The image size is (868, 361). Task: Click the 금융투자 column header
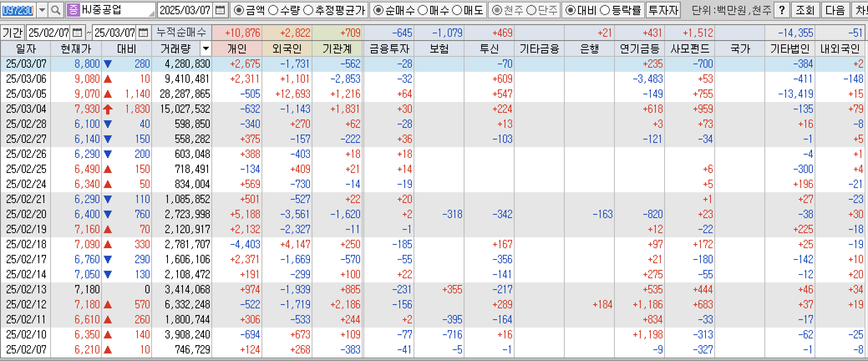tap(389, 49)
